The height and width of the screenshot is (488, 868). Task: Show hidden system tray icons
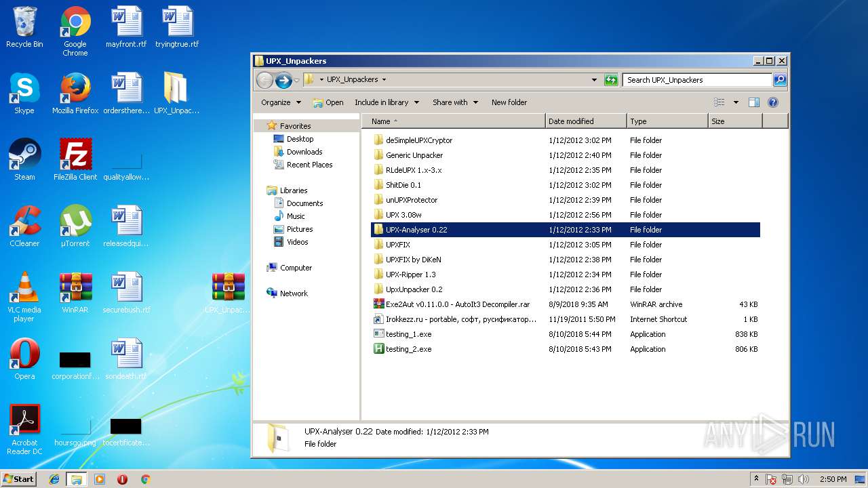756,479
